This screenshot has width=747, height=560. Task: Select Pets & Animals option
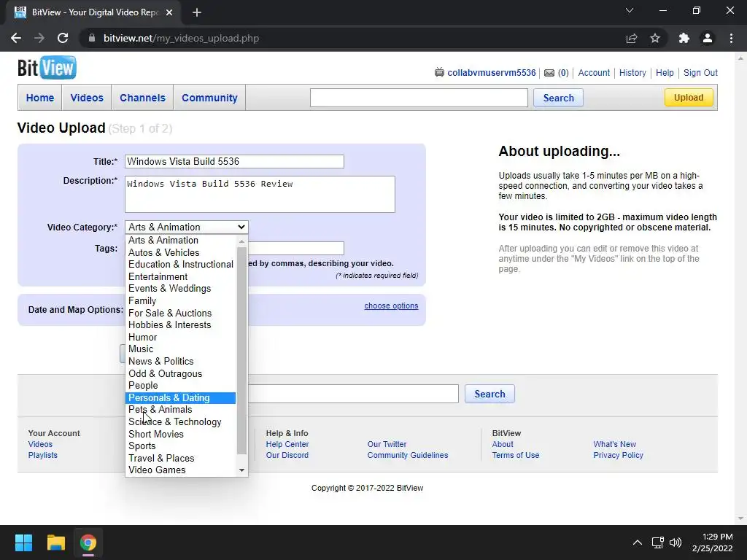(x=181, y=410)
